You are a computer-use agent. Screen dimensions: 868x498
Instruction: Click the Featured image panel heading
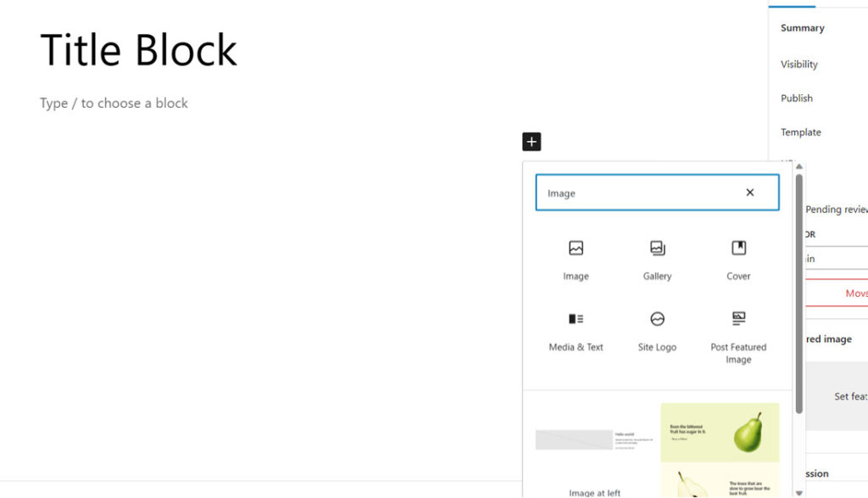(829, 339)
